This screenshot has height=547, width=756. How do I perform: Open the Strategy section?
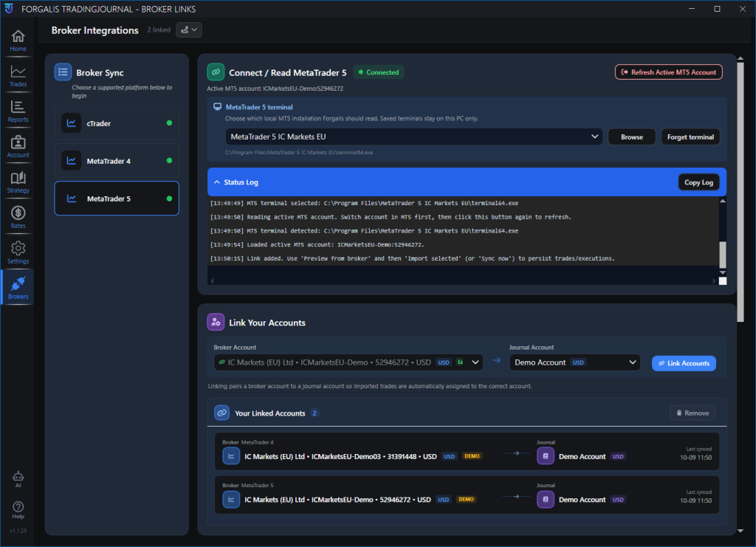pyautogui.click(x=18, y=182)
